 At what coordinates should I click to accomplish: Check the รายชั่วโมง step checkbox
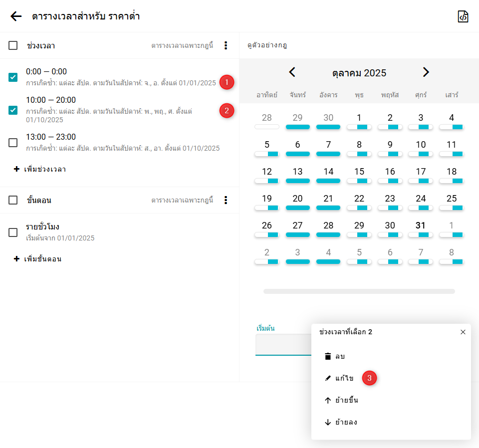[13, 232]
